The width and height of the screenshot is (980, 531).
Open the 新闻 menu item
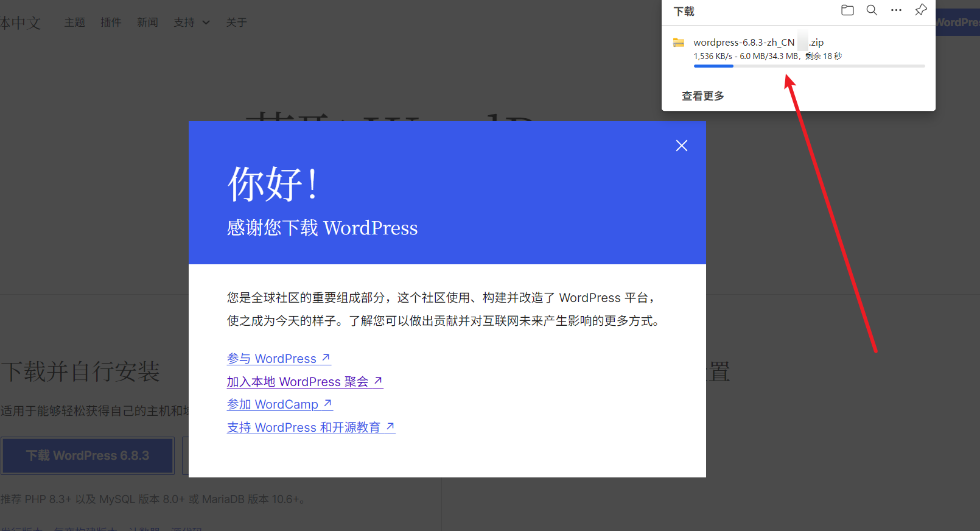click(147, 23)
